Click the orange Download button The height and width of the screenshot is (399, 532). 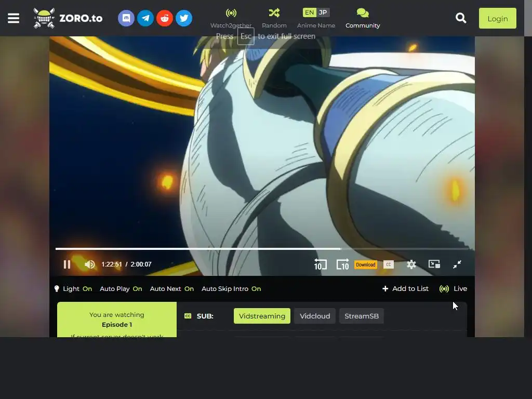(x=365, y=264)
